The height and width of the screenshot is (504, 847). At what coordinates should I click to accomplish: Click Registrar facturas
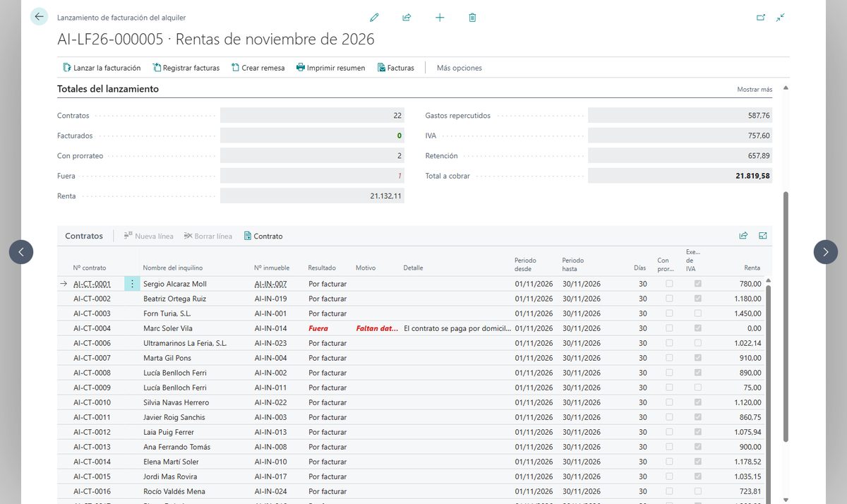click(186, 68)
